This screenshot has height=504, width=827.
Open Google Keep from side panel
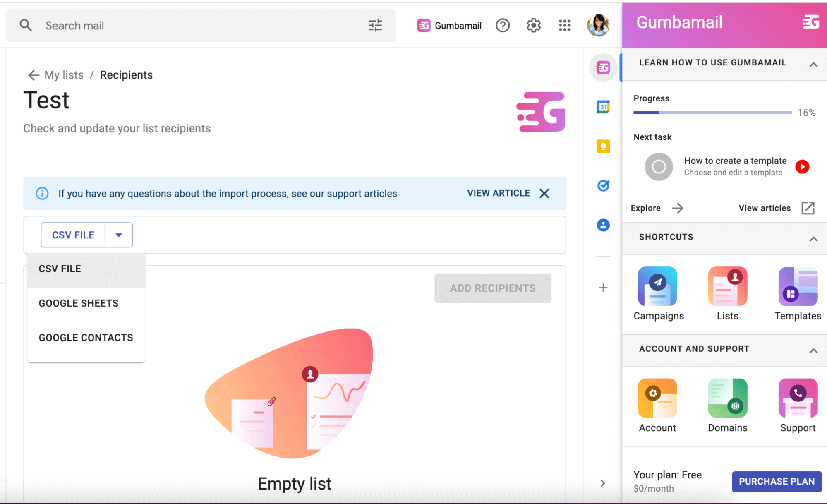[603, 146]
